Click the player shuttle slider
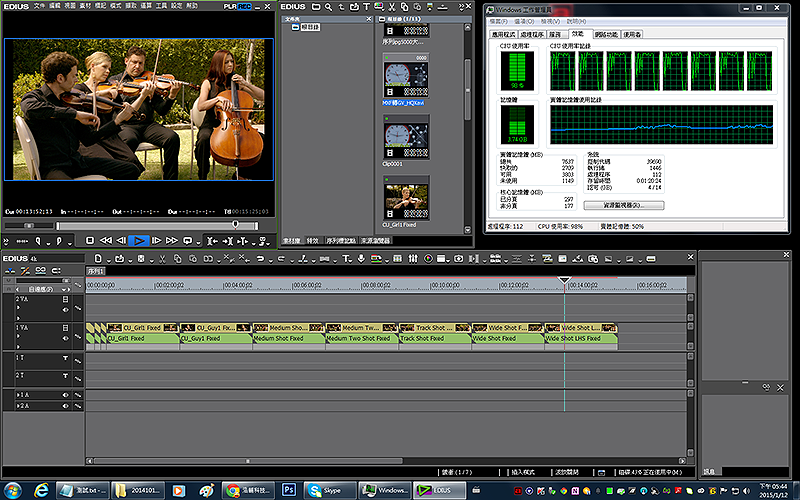Screen dimensions: 800x500 [29, 226]
